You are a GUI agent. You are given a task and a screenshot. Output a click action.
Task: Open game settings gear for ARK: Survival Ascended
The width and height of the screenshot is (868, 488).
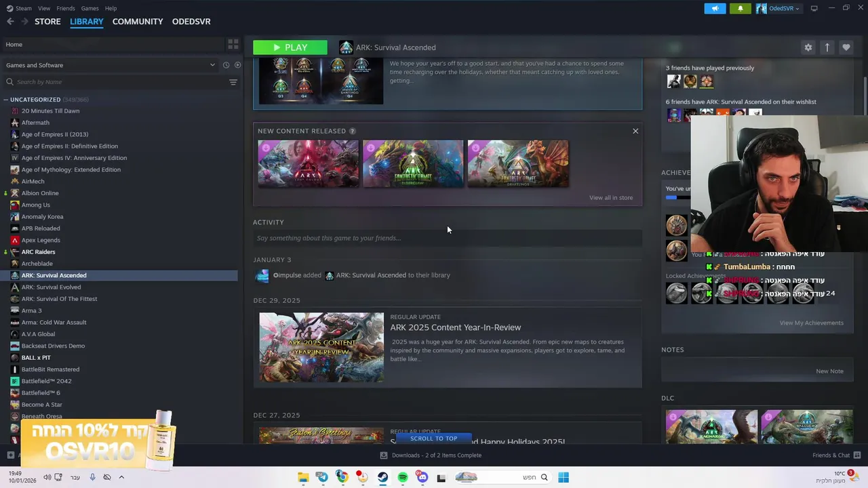(808, 47)
